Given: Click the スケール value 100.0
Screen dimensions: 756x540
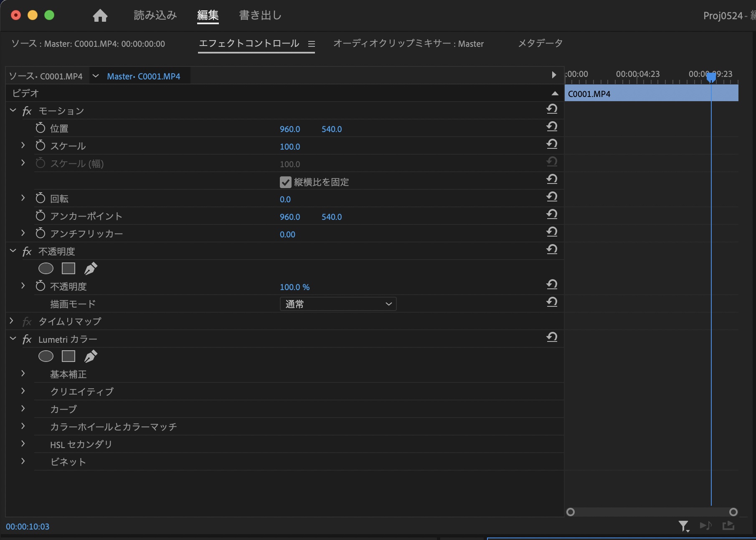Looking at the screenshot, I should click(290, 147).
